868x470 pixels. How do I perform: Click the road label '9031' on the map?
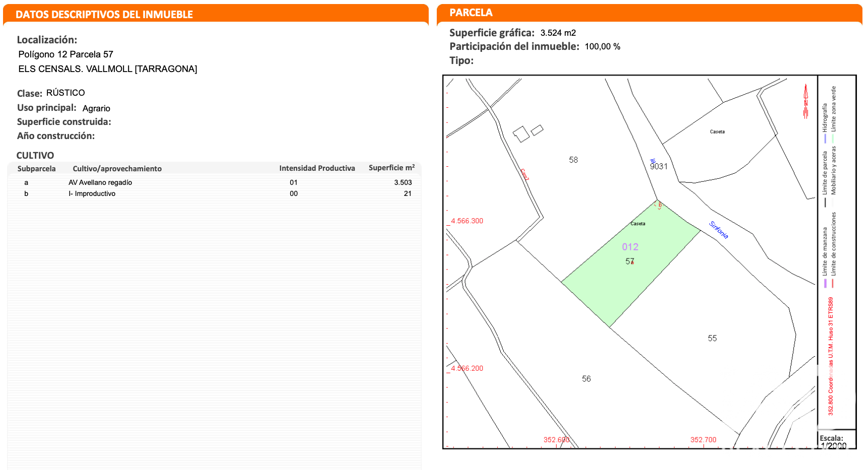click(x=658, y=166)
